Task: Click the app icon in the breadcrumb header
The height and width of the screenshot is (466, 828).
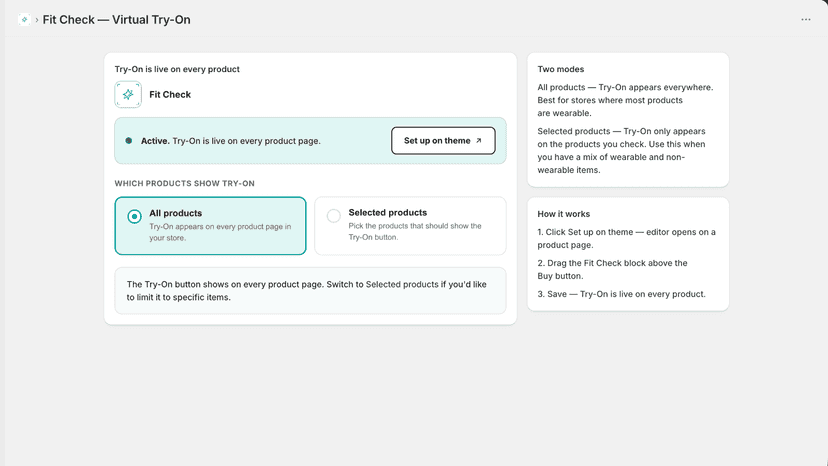Action: 24,20
